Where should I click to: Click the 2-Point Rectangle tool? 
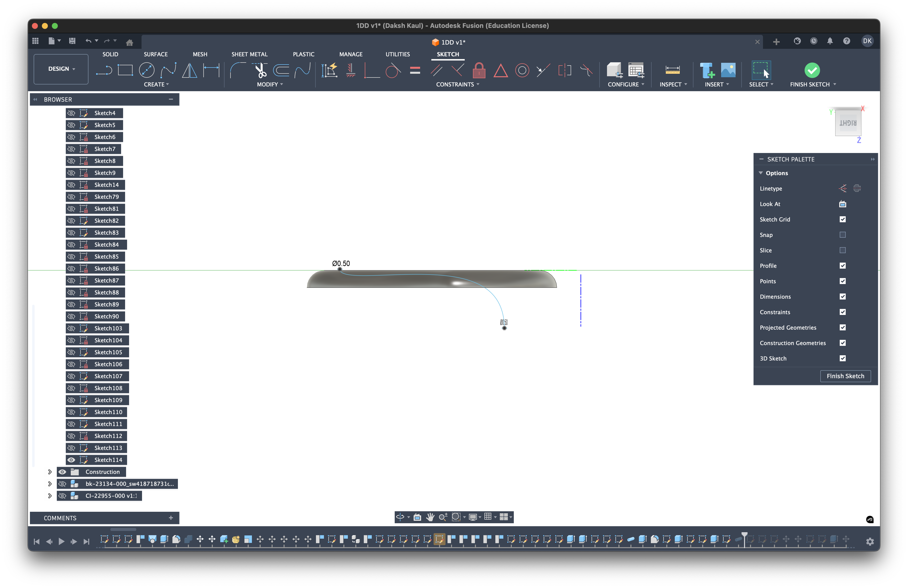(125, 71)
